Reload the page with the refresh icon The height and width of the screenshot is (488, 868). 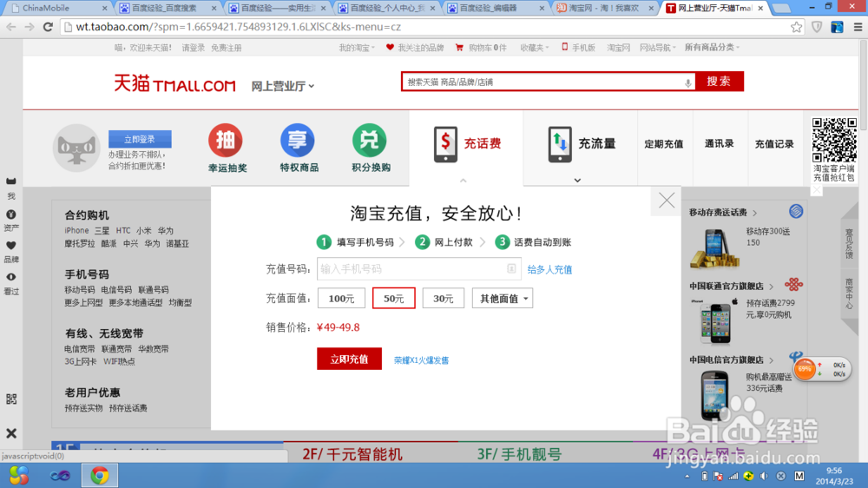tap(48, 27)
